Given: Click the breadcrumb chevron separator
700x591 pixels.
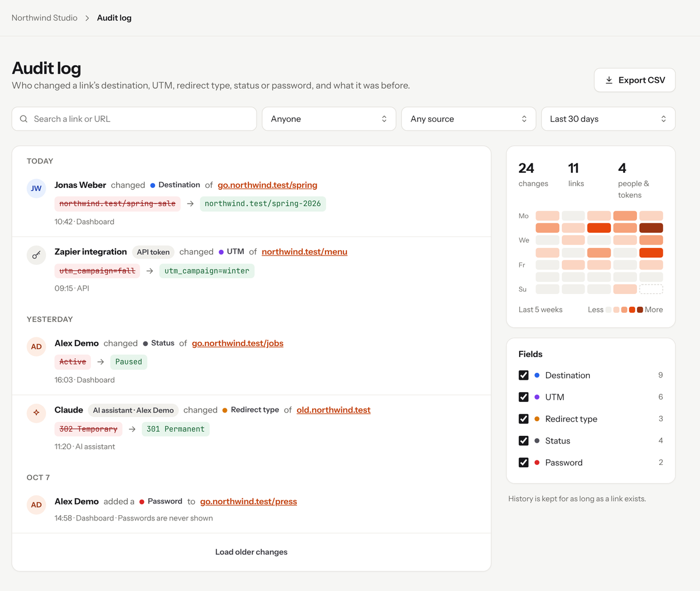Looking at the screenshot, I should 87,18.
